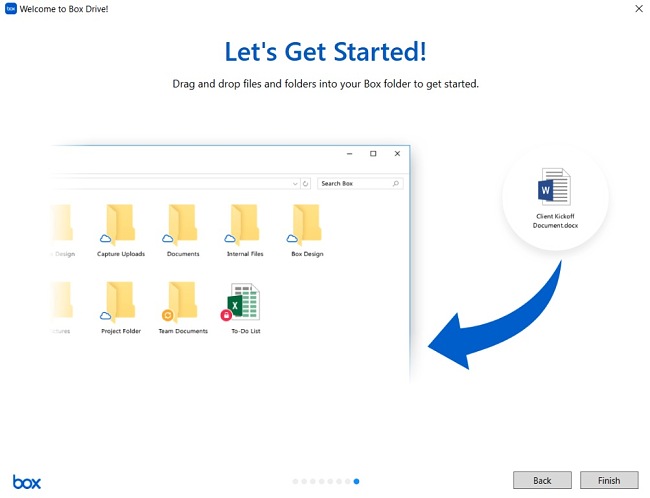The width and height of the screenshot is (650, 498).
Task: Click the "Capture Uploads" label
Action: click(x=121, y=254)
